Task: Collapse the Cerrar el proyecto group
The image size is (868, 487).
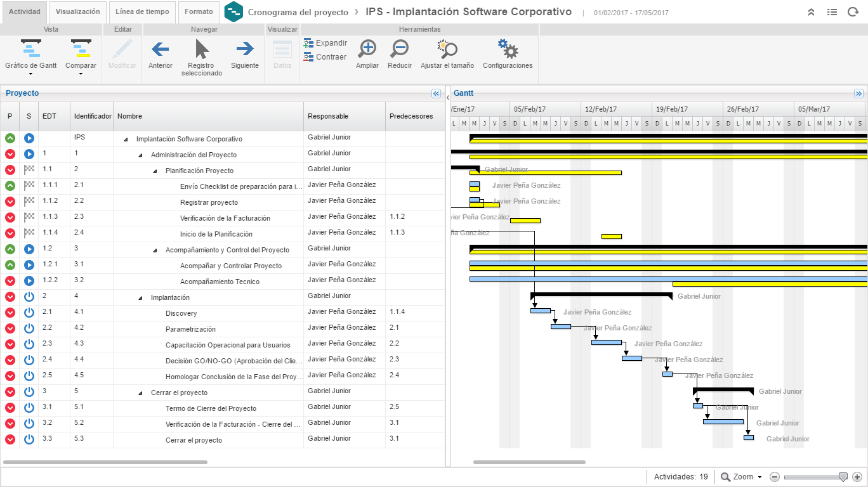Action: [140, 393]
